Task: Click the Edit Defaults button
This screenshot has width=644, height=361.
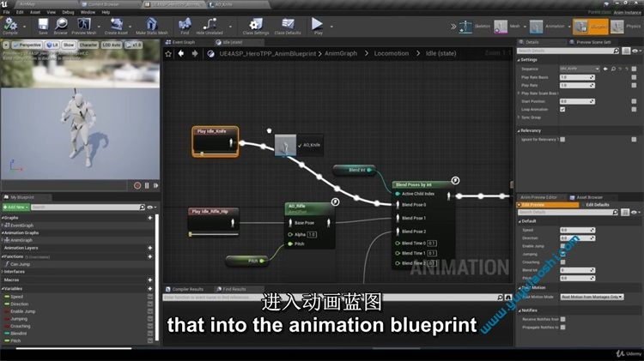Action: pos(598,205)
